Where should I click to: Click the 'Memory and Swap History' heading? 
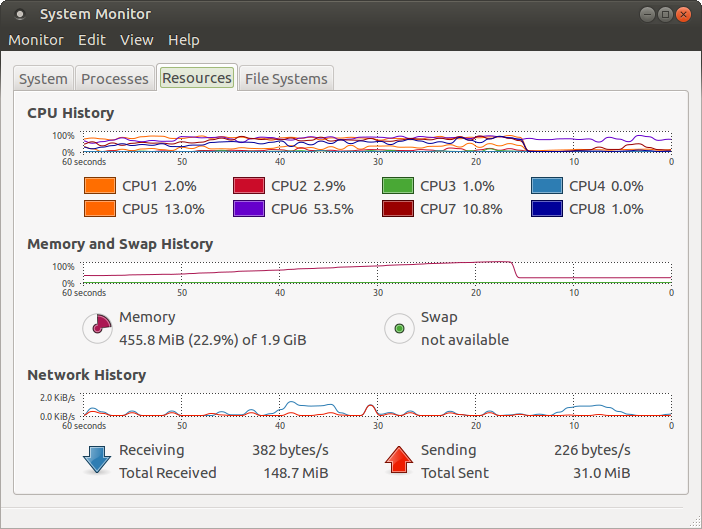pos(120,244)
